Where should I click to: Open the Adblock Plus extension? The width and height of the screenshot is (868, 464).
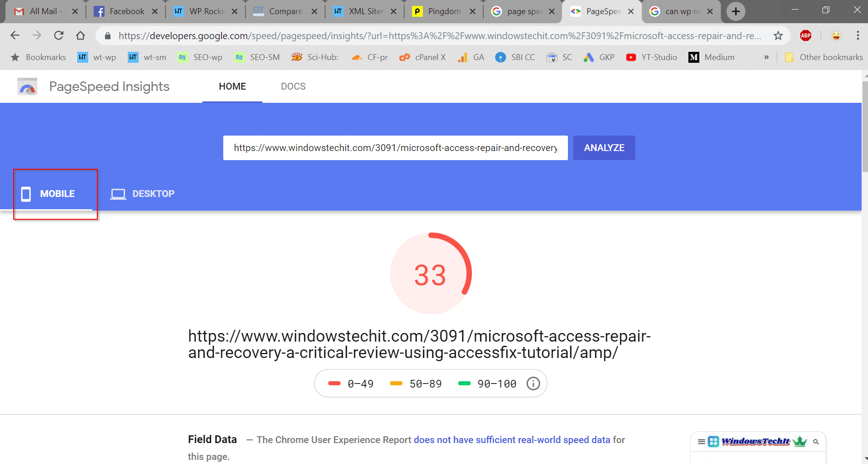coord(806,35)
